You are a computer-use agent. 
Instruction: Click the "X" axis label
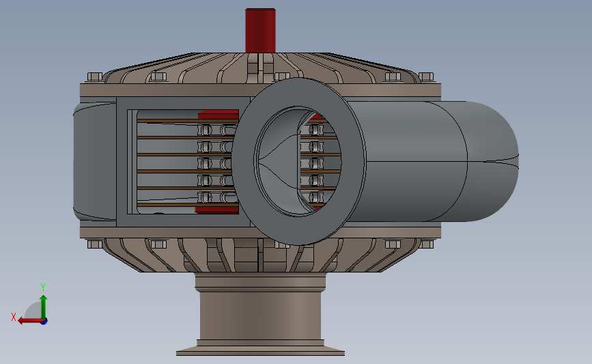pos(14,317)
